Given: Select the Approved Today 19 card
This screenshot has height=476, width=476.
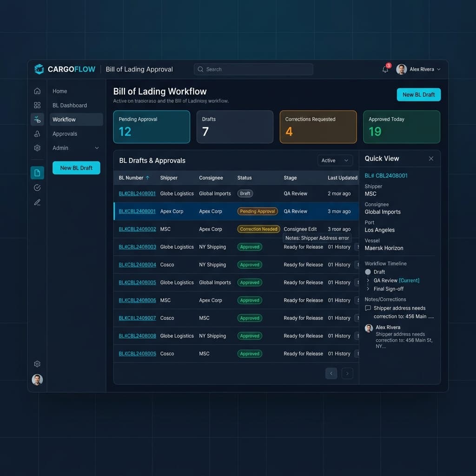Looking at the screenshot, I should click(x=401, y=127).
